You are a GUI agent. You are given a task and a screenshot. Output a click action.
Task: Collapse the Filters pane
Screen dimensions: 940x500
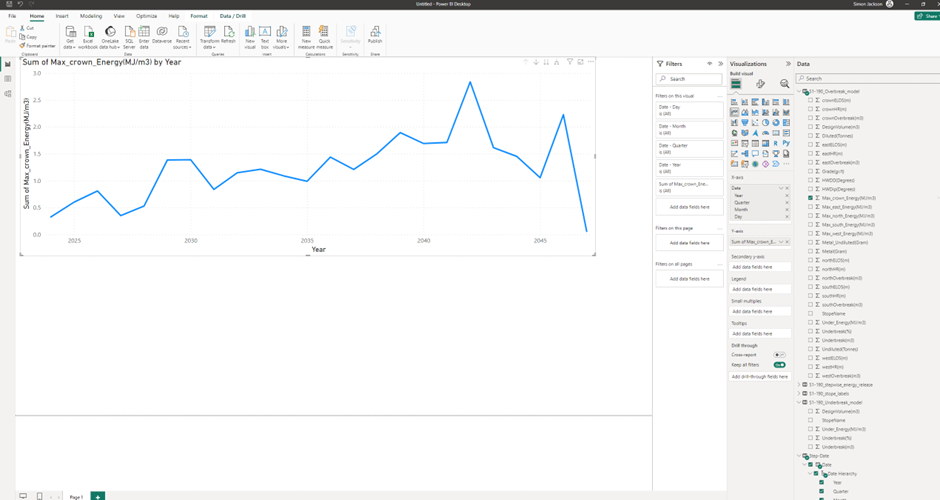pos(721,64)
